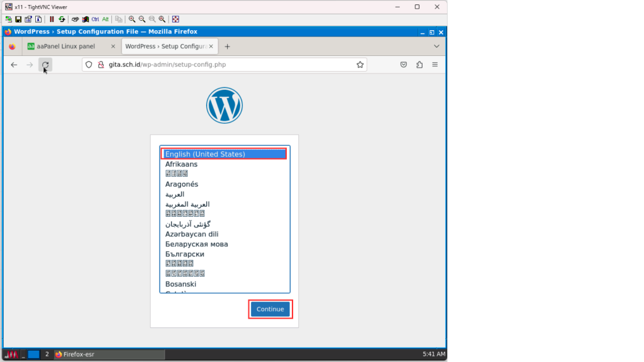Toggle the Alt key in TightVNC toolbar
The height and width of the screenshot is (362, 644).
[x=105, y=19]
